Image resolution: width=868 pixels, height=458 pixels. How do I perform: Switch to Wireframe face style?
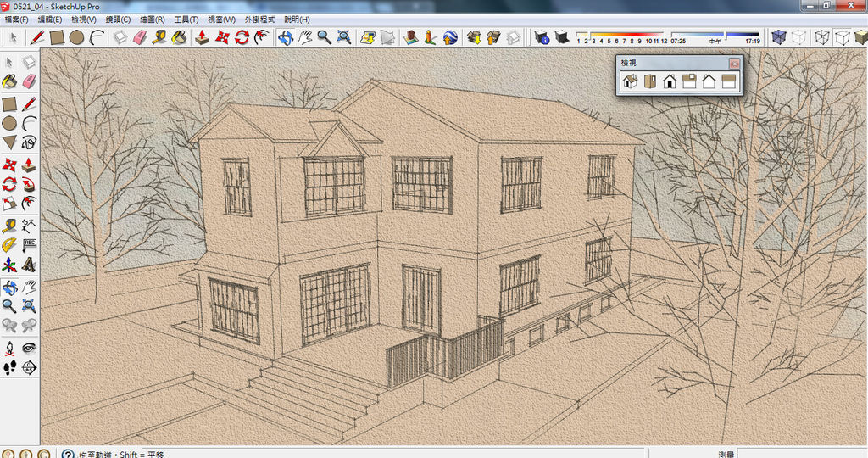click(x=822, y=37)
